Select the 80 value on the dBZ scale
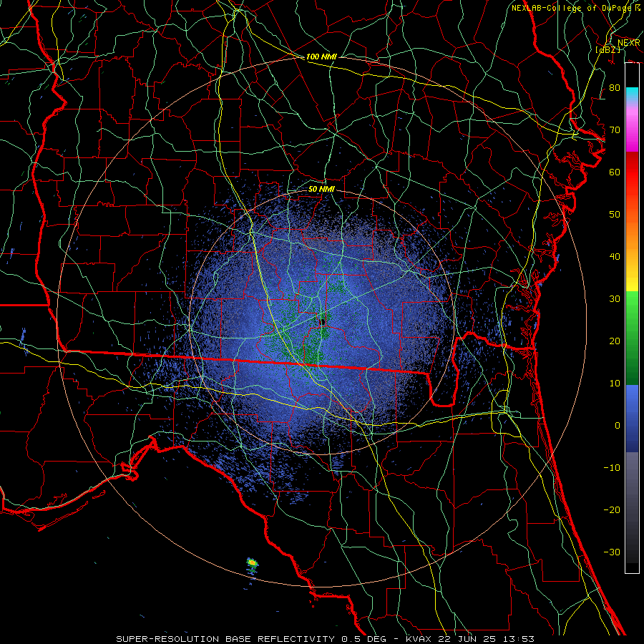 [615, 87]
